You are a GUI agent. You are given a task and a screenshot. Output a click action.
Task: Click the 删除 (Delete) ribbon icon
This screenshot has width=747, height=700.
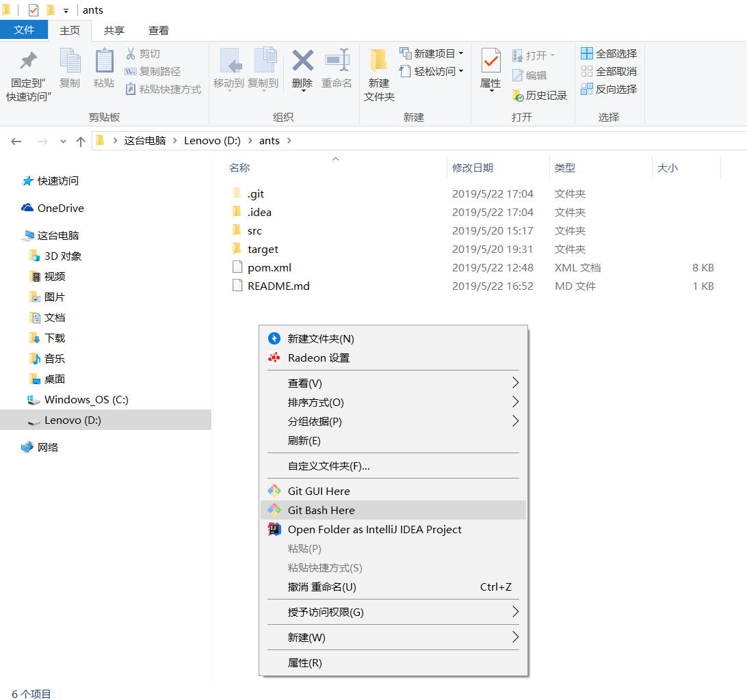[302, 68]
